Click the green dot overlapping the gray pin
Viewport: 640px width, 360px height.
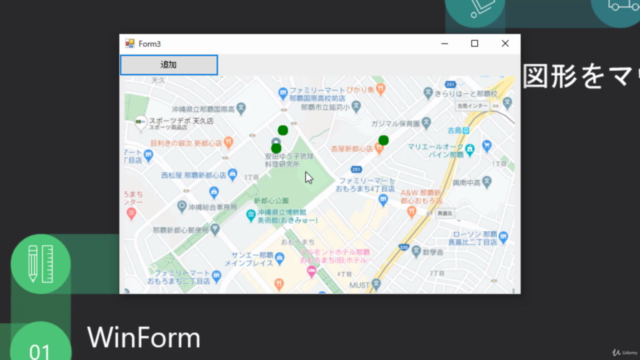(276, 148)
